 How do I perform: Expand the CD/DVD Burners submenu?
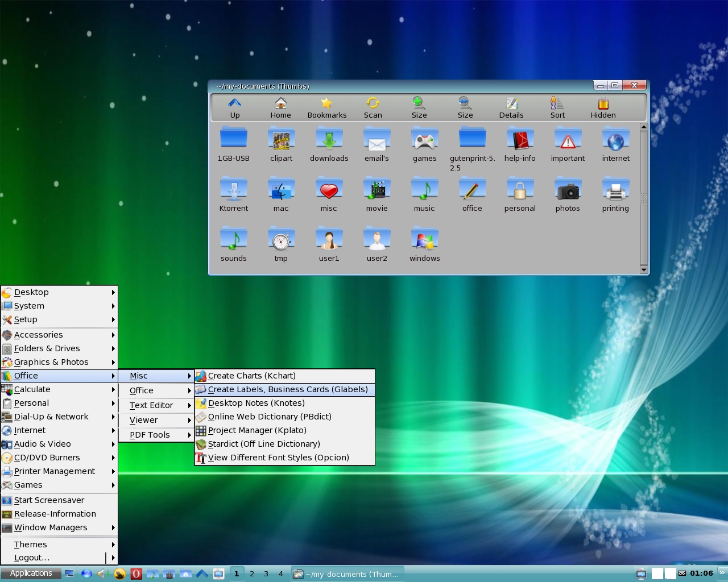[x=59, y=458]
